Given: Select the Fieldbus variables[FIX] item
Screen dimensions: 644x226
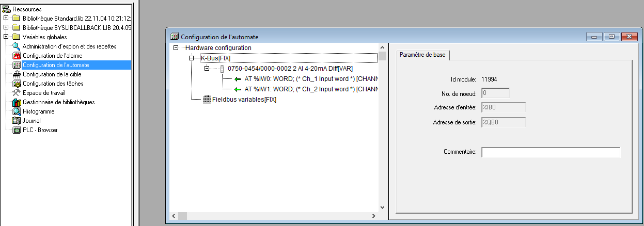Looking at the screenshot, I should [x=244, y=100].
